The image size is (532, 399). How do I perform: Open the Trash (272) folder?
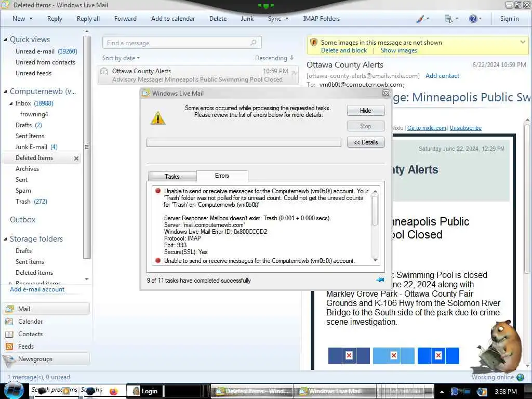pyautogui.click(x=31, y=202)
